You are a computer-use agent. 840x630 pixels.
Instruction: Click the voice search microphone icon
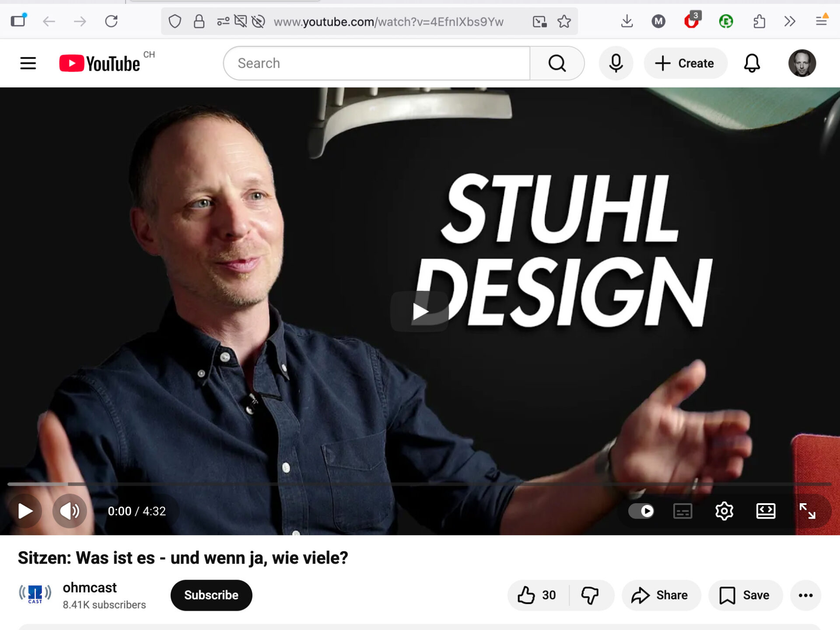point(616,63)
